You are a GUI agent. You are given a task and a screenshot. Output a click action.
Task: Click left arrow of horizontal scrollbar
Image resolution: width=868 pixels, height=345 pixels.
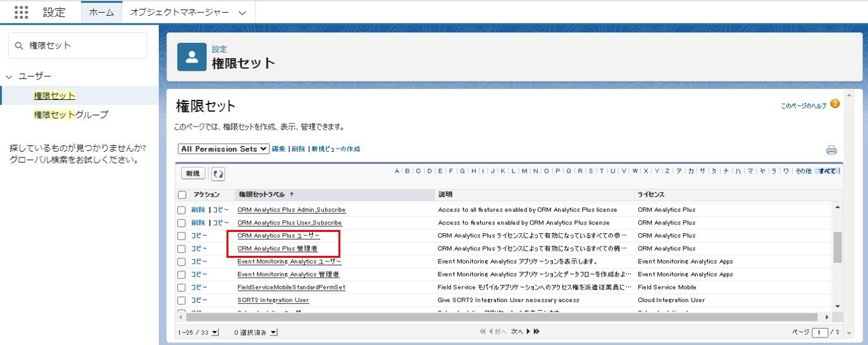pyautogui.click(x=182, y=317)
